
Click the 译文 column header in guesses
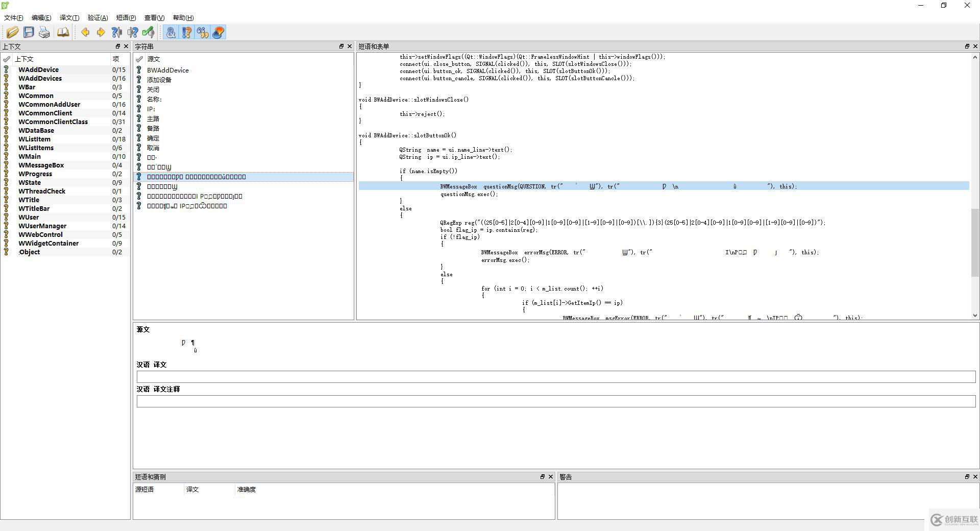[209, 490]
